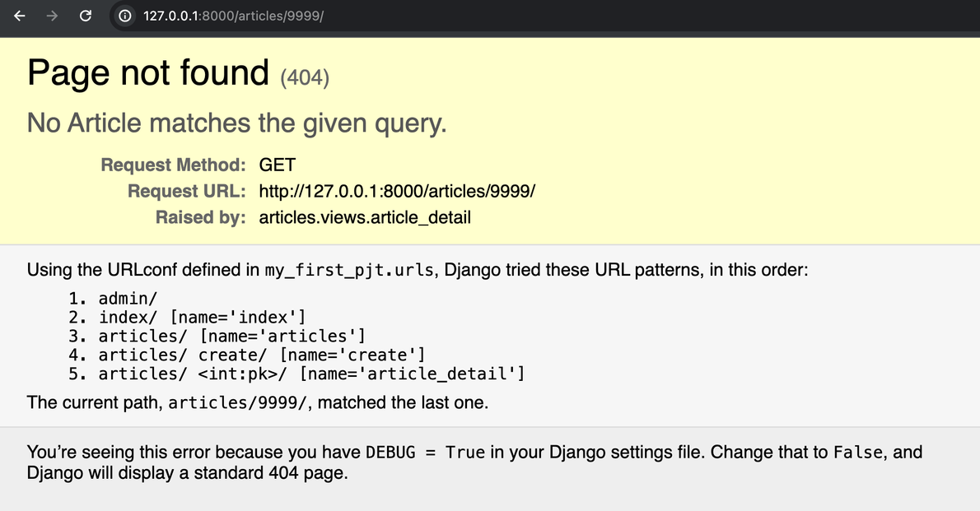
Task: Click the 'admin/' URL pattern entry
Action: point(128,299)
